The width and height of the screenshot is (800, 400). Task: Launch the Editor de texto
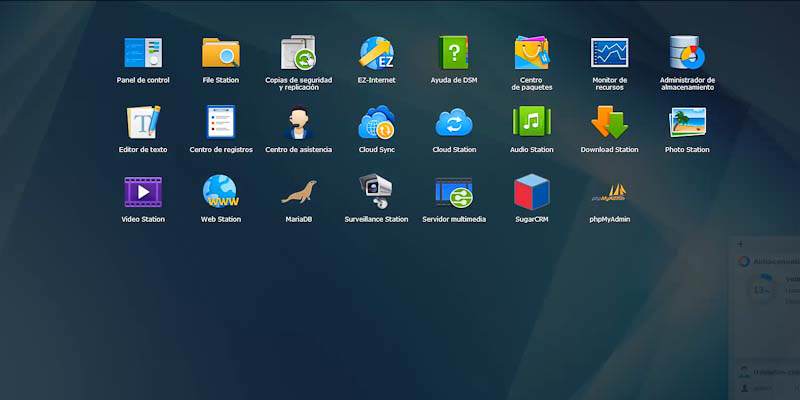click(143, 122)
